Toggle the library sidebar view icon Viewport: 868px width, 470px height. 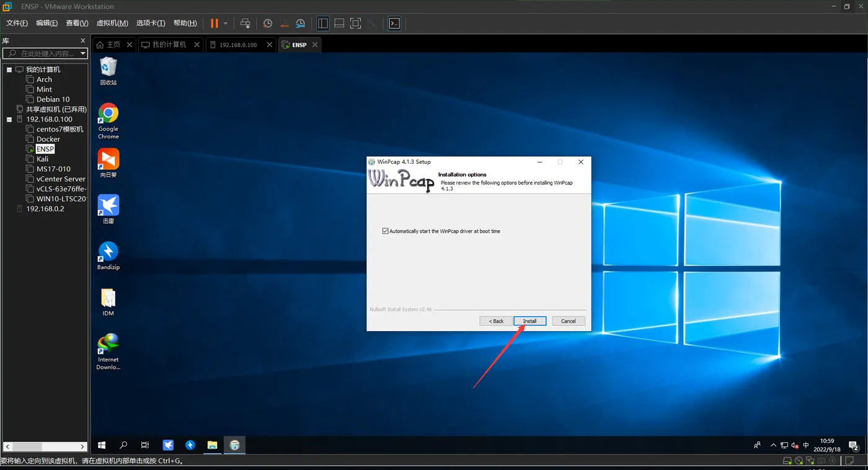pos(323,23)
